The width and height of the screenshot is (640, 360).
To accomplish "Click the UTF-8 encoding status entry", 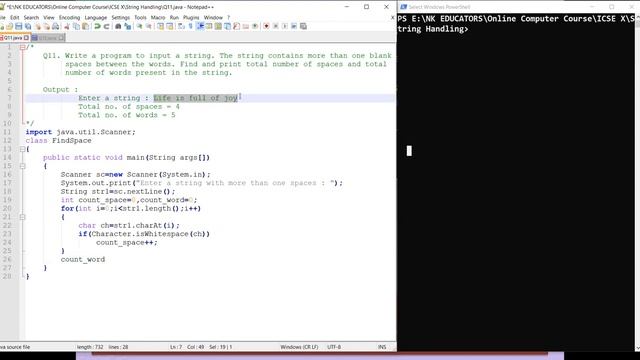I will click(334, 347).
